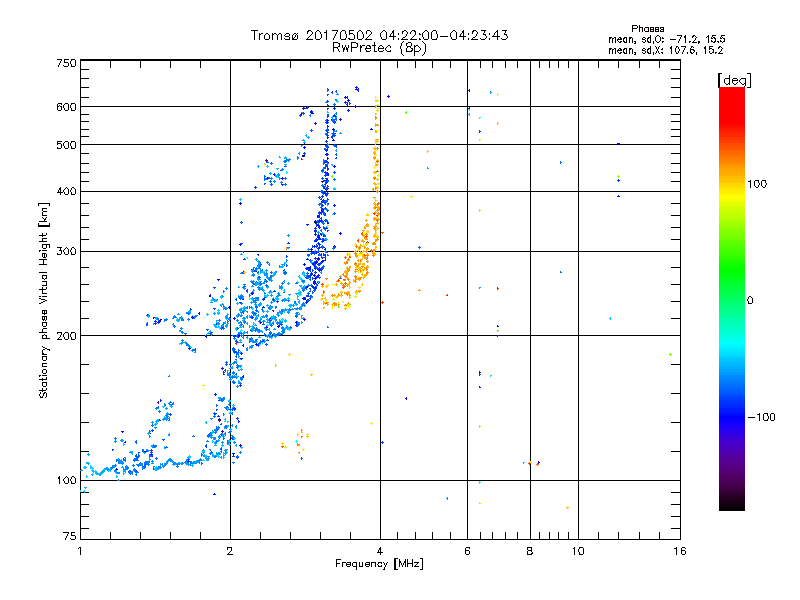
Task: Click the 'mean, sd,O: -71.2, 15.5' line
Action: 667,39
